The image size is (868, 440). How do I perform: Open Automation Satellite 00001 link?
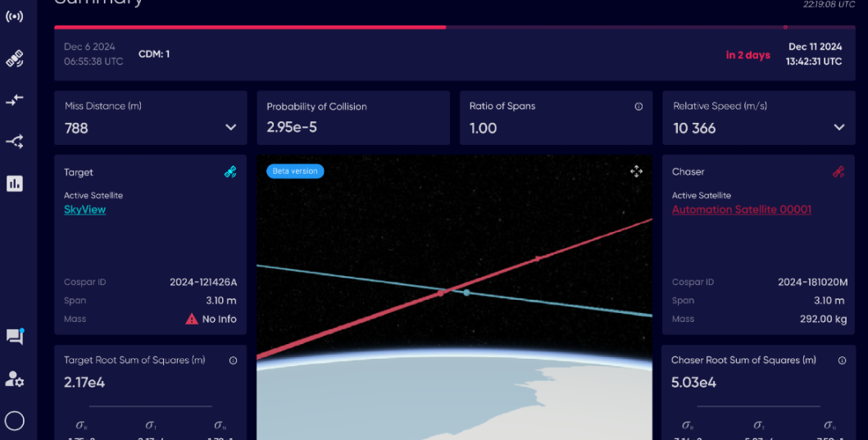[x=741, y=210]
